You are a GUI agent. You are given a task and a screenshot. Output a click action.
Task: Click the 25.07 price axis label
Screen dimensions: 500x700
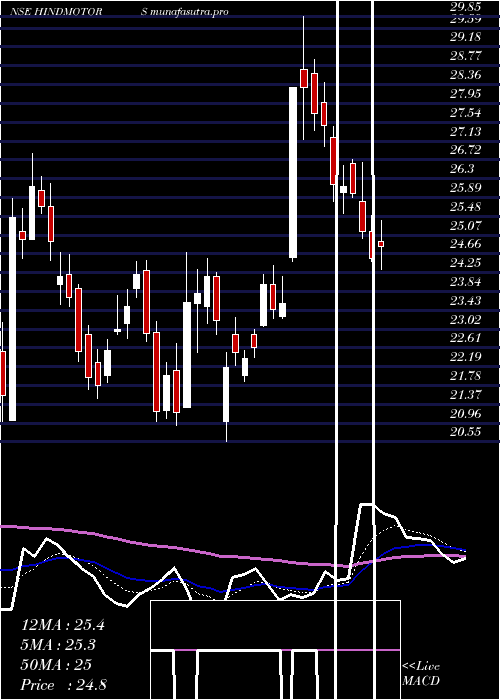point(466,225)
